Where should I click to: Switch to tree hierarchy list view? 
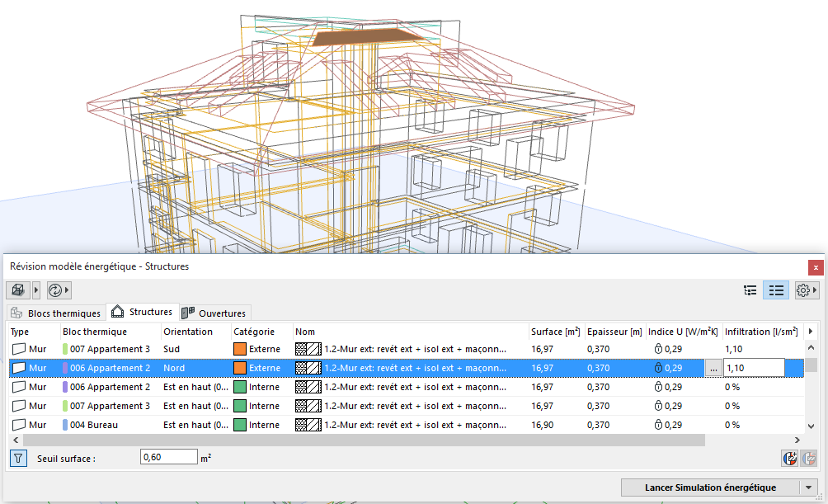pos(750,290)
